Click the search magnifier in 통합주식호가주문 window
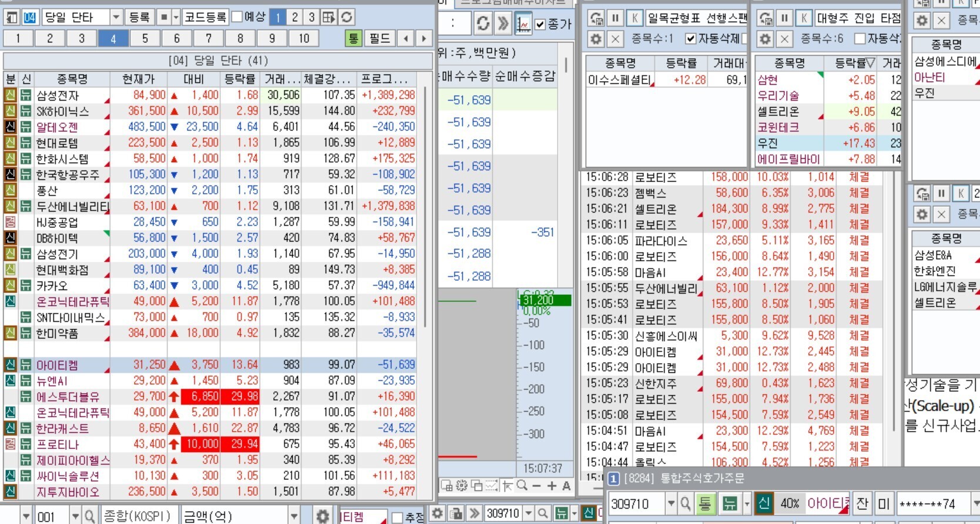Viewport: 980px width, 524px height. (685, 503)
